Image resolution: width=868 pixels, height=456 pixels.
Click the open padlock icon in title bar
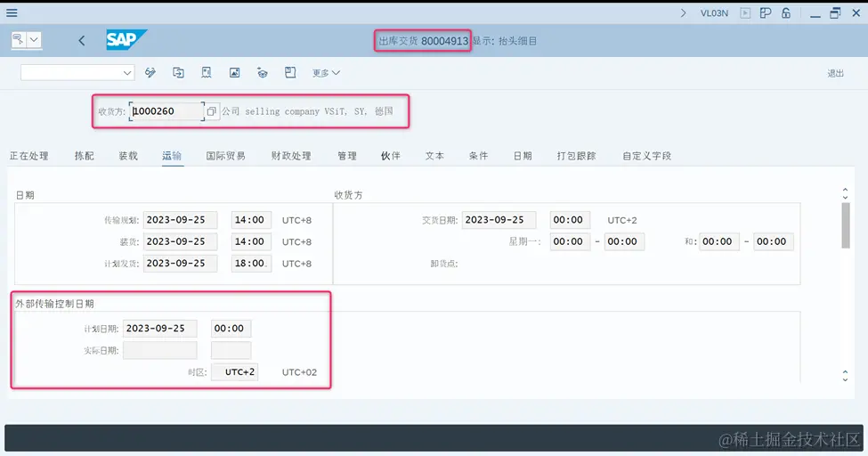click(786, 13)
